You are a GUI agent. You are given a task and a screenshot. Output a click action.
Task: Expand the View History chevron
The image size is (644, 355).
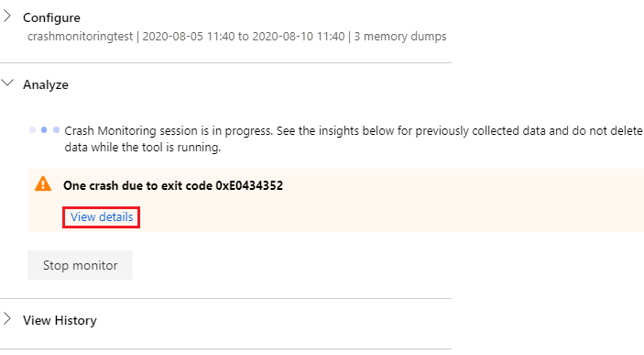[x=7, y=318]
